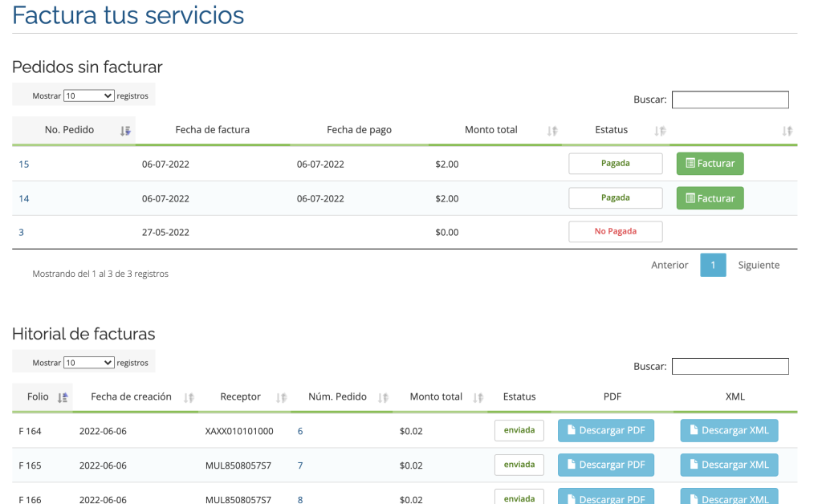Select receptor text XAXX010101000
The image size is (822, 504).
(239, 431)
